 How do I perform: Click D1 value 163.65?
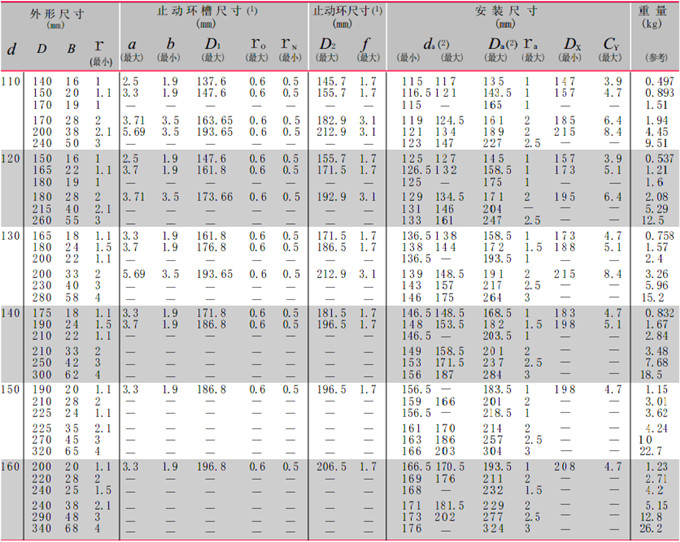(215, 120)
